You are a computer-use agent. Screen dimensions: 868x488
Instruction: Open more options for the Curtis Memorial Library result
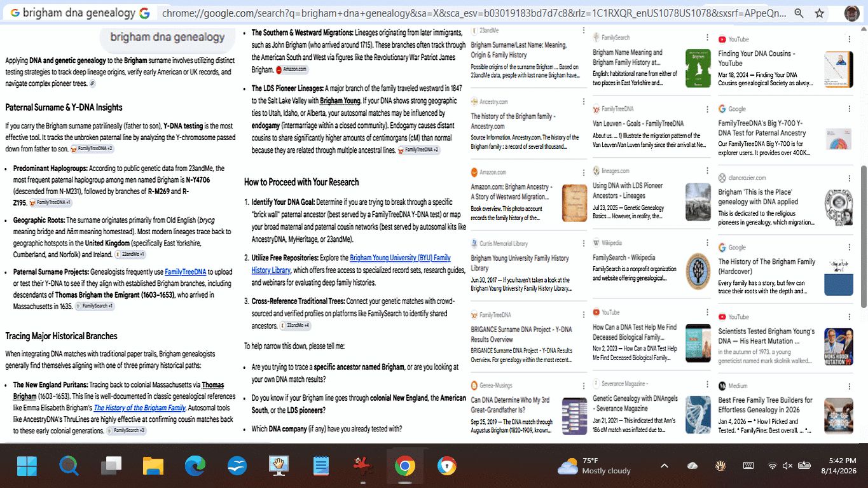(x=583, y=244)
